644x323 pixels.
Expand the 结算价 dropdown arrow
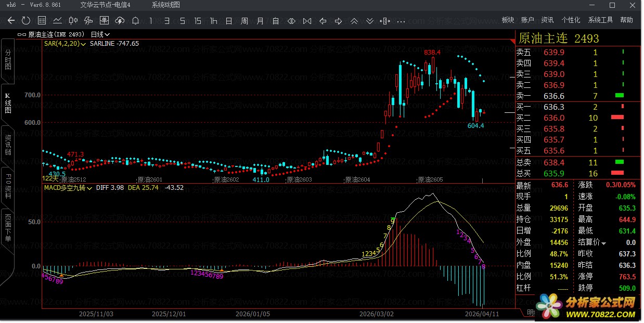[x=603, y=243]
